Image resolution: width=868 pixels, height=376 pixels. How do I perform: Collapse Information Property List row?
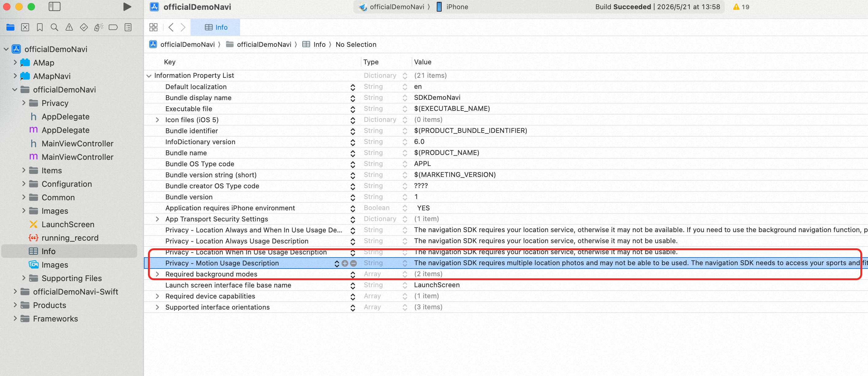coord(149,76)
